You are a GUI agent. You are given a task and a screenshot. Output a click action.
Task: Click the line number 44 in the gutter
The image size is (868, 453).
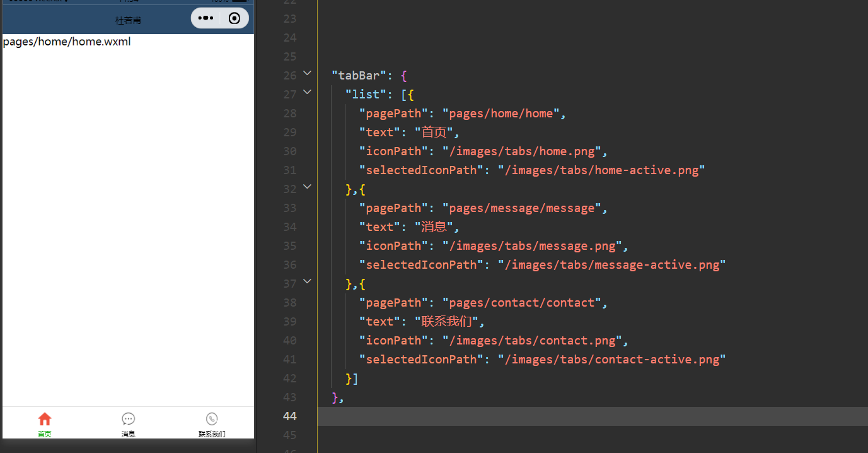[x=290, y=416]
